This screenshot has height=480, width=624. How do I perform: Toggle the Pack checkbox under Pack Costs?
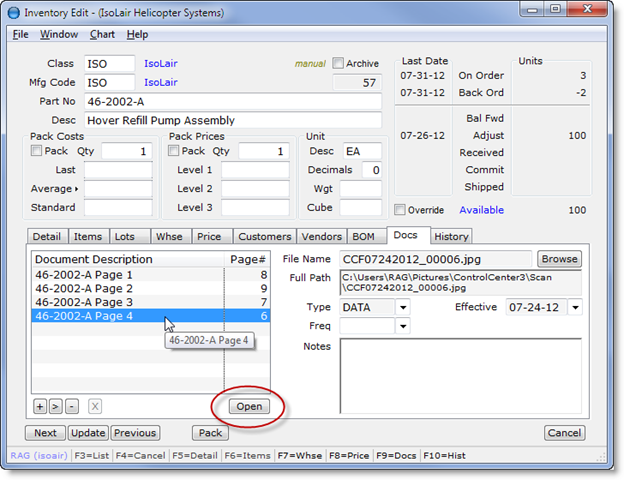[x=37, y=151]
